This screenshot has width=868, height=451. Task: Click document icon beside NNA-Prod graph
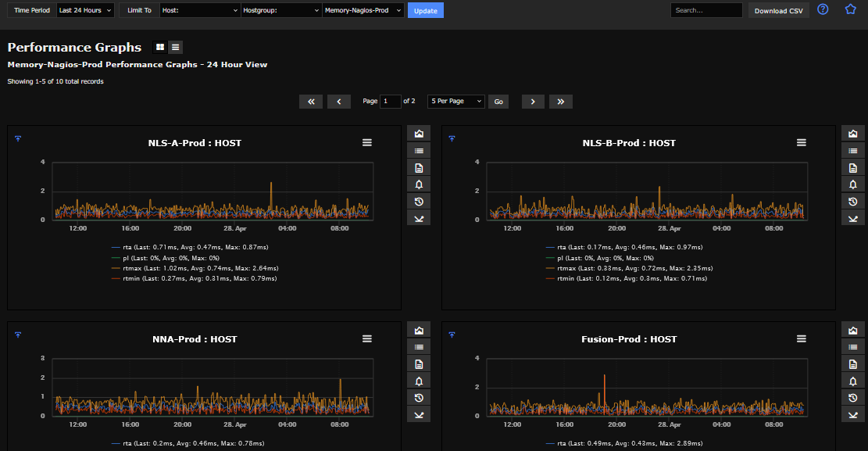(419, 364)
